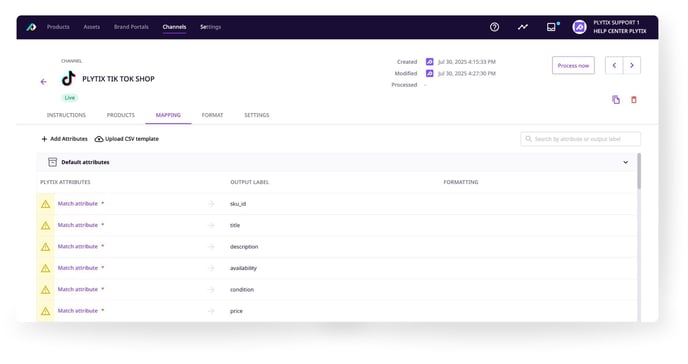688x364 pixels.
Task: Switch to the Instructions tab
Action: click(66, 115)
